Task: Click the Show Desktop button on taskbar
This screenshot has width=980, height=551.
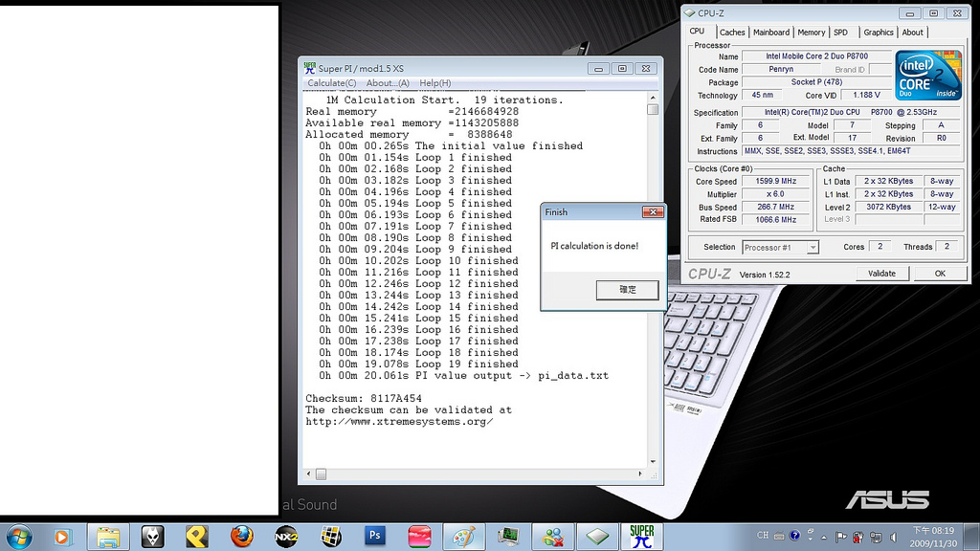Action: pos(972,537)
